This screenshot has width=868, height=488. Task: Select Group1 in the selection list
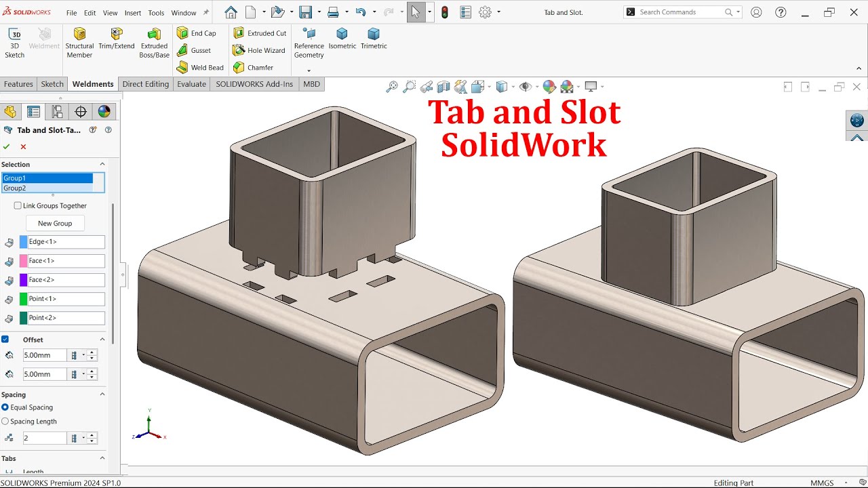(x=47, y=178)
